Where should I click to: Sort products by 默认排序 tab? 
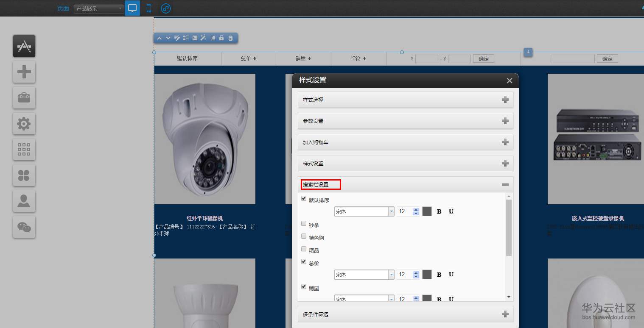(x=188, y=58)
